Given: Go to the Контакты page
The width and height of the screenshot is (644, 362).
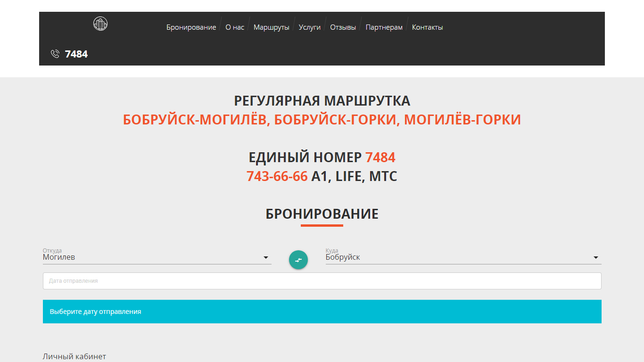Looking at the screenshot, I should (x=428, y=27).
